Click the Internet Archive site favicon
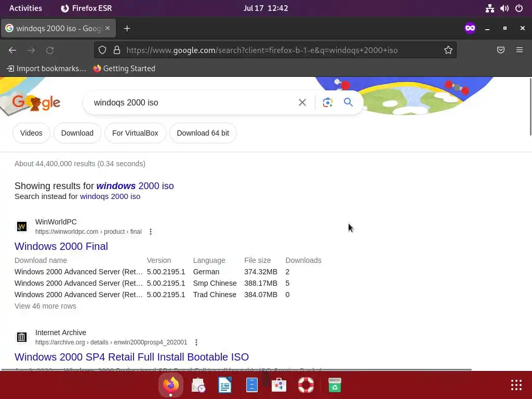This screenshot has height=399, width=532. 22,337
